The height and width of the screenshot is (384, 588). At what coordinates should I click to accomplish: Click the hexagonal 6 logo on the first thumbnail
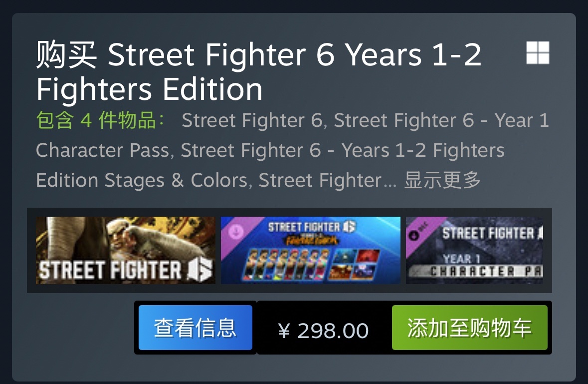point(200,270)
